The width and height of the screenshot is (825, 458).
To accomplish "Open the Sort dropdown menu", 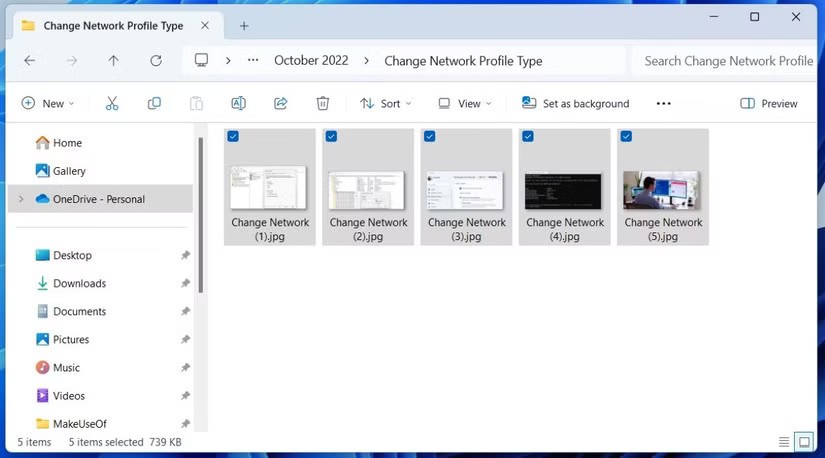I will (x=385, y=103).
